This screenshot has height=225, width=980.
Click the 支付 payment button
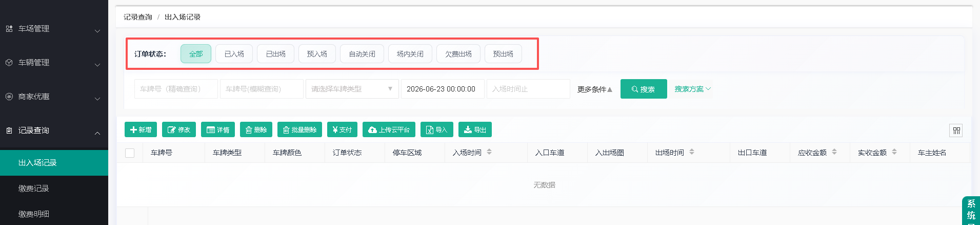click(x=342, y=129)
